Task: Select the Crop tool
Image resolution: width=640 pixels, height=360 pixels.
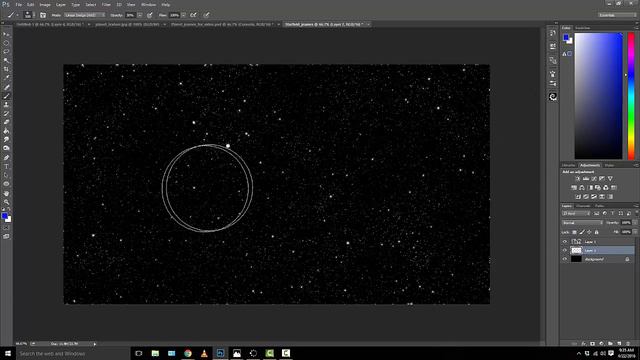Action: (6, 69)
